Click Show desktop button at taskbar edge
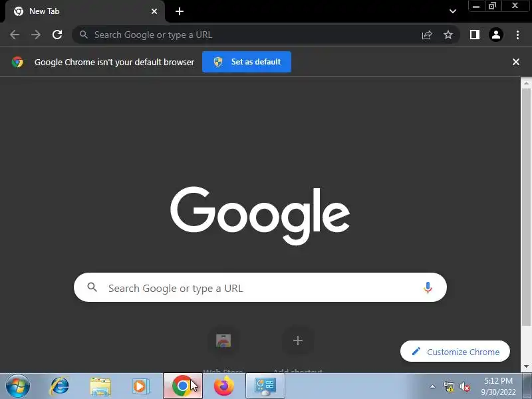Viewport: 532px width, 399px height. (527, 386)
